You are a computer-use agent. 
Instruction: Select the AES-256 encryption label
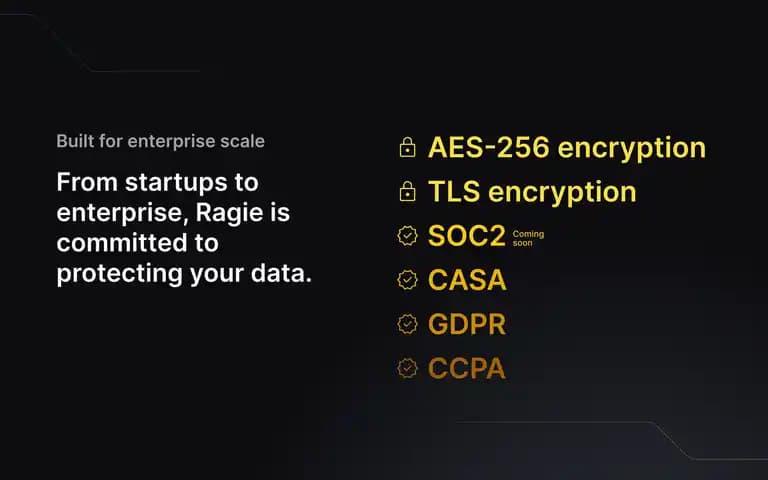point(567,148)
